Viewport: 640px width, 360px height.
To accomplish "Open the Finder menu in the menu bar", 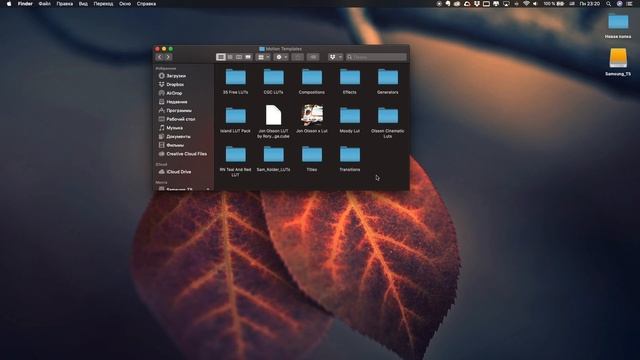I will pyautogui.click(x=25, y=4).
